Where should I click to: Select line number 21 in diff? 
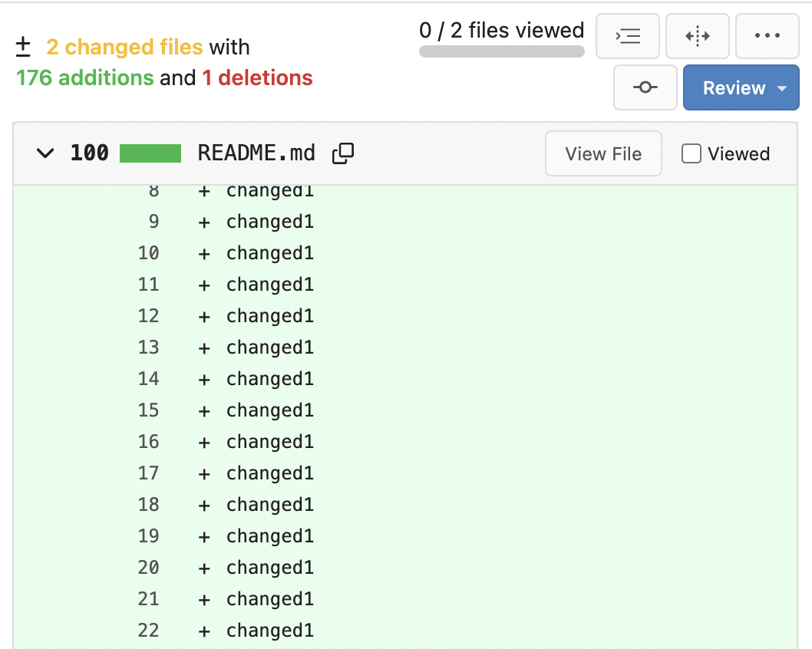(x=149, y=599)
